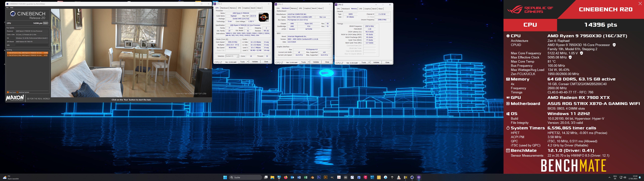The height and width of the screenshot is (181, 644).
Task: Click Tools button in CPU-Z Memory window
Action: pos(364,62)
